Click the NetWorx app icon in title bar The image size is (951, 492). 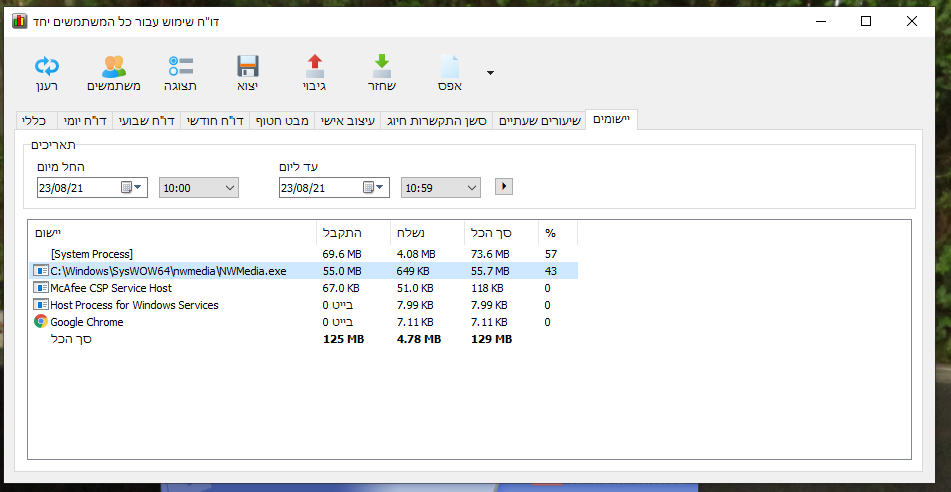(19, 21)
